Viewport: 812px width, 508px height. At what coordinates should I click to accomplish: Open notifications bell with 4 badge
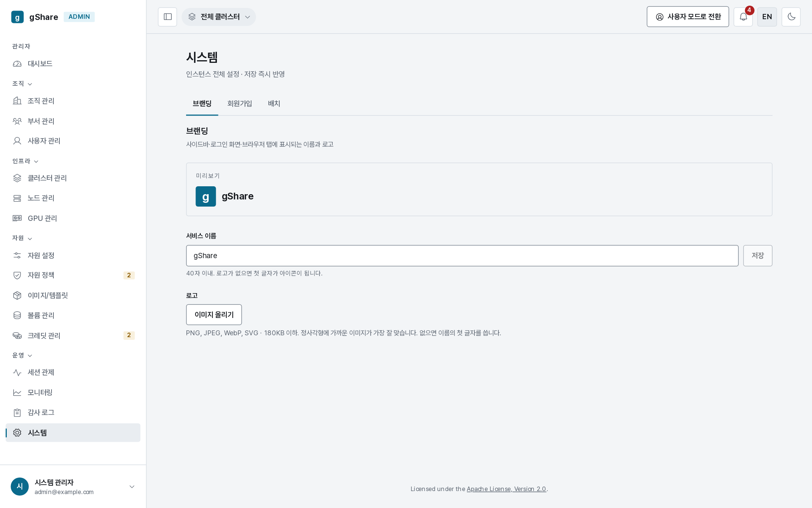[743, 17]
